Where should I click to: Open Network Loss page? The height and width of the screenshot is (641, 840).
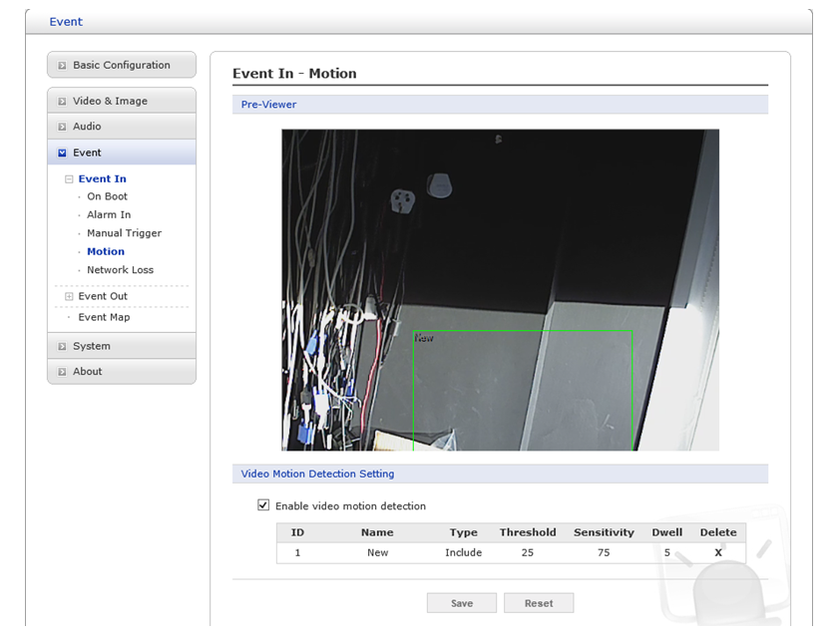(120, 270)
